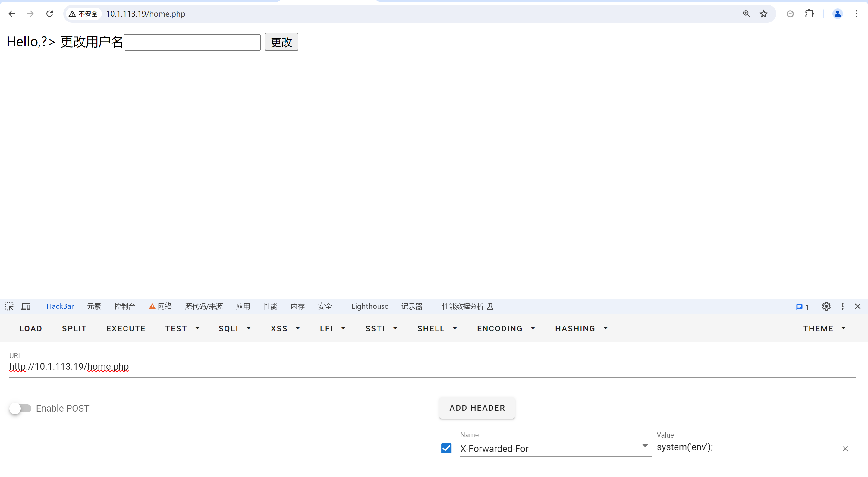Open DevTools settings gear
This screenshot has width=868, height=477.
point(826,306)
